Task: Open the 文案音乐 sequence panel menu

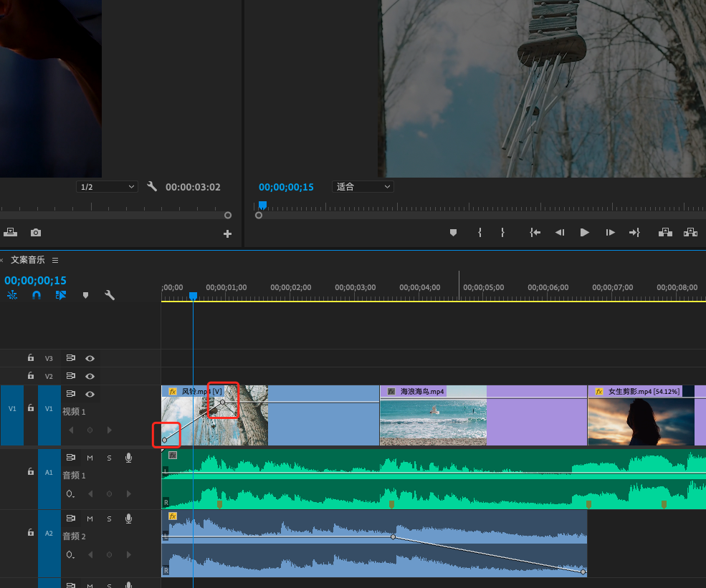Action: pos(55,260)
